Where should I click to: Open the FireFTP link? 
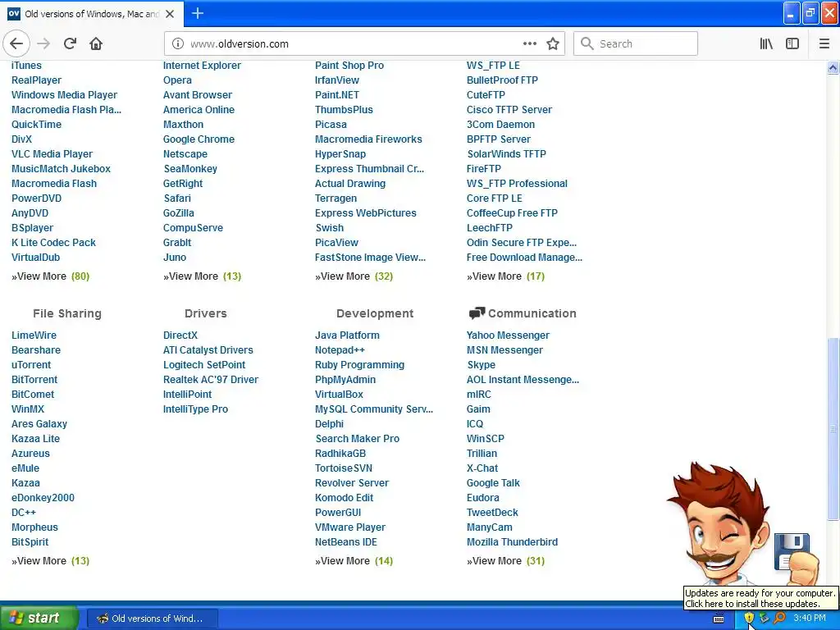484,169
